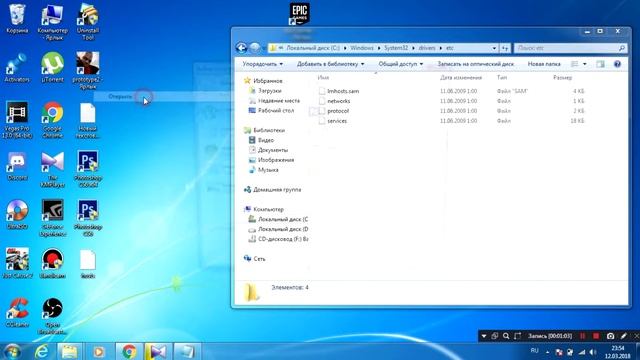640x360 pixels.
Task: Select the Activators desktop icon
Action: click(x=17, y=68)
